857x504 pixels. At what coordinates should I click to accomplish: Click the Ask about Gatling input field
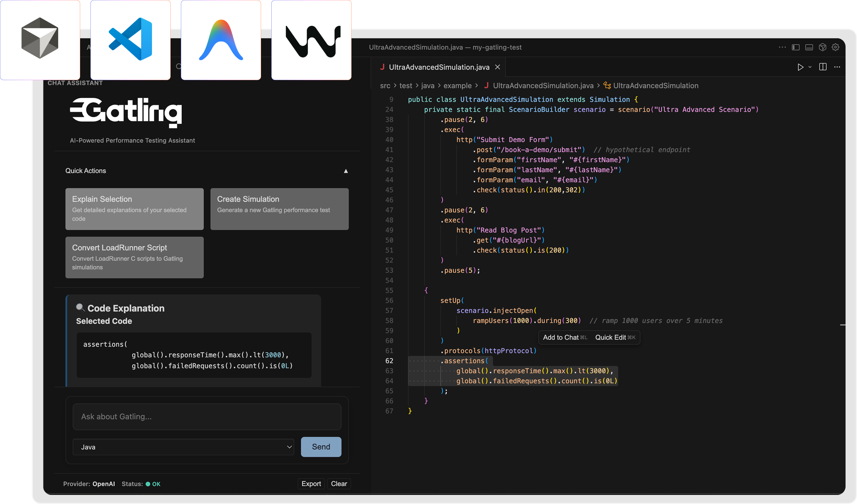pos(207,417)
